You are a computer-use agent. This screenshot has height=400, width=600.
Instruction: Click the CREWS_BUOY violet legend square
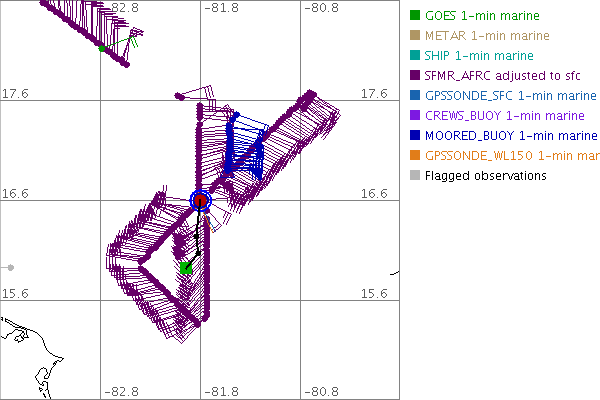tap(414, 116)
